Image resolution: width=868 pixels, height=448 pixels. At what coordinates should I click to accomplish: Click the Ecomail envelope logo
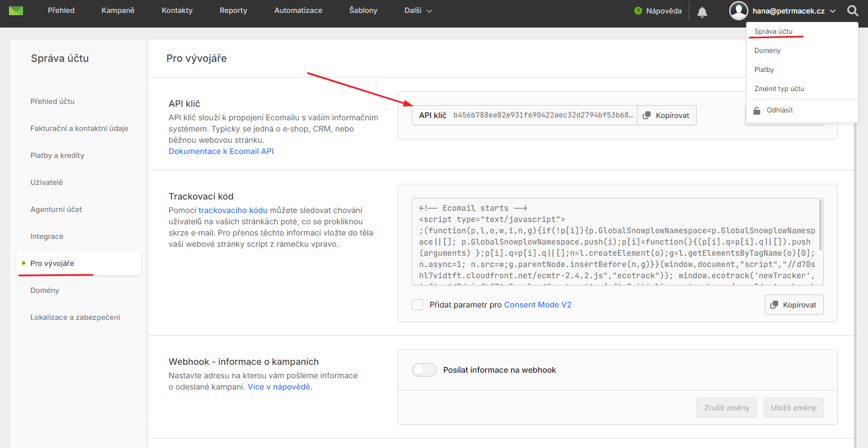tap(16, 11)
